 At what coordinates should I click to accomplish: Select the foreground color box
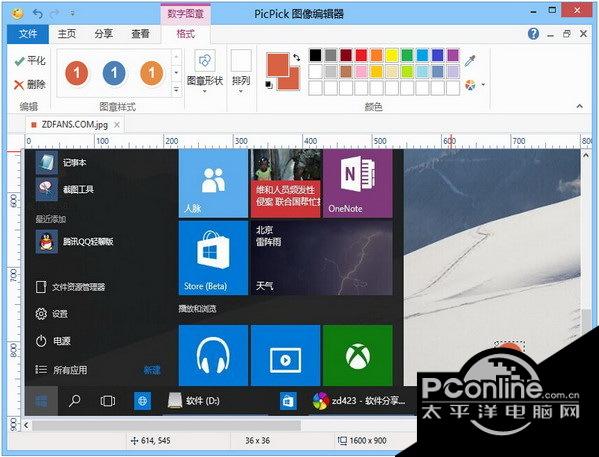pyautogui.click(x=278, y=65)
